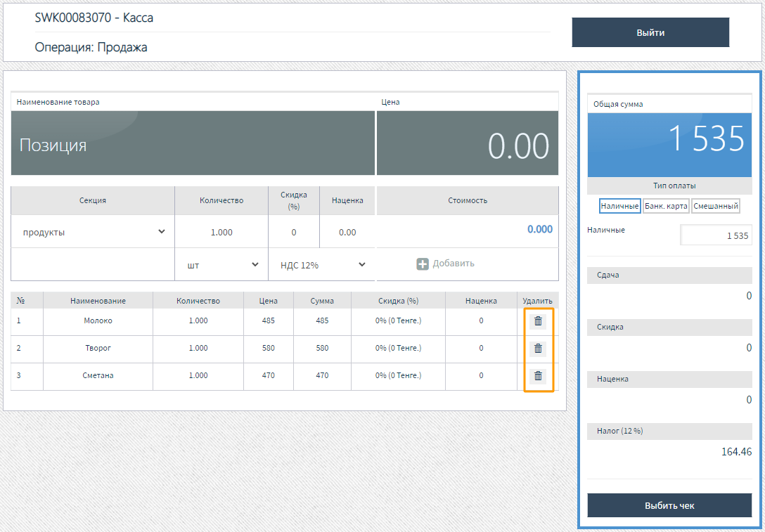Click the Удалить column header
This screenshot has width=765, height=532.
[537, 301]
